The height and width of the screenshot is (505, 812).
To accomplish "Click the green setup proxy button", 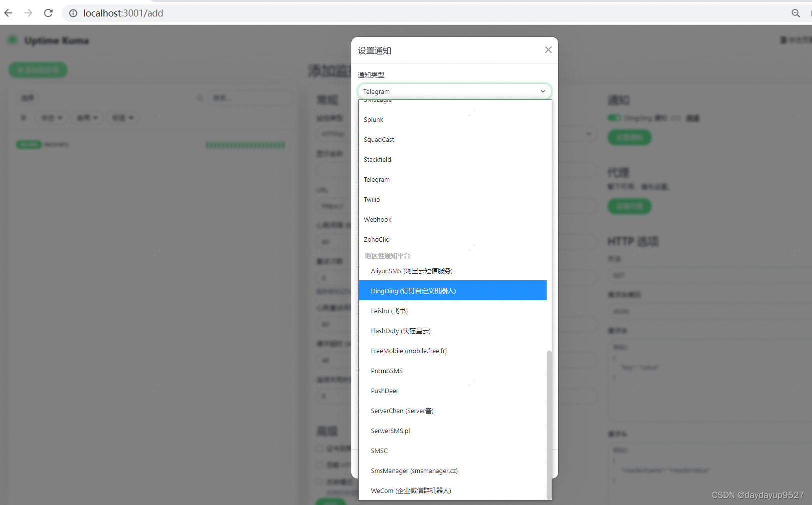I will (630, 206).
